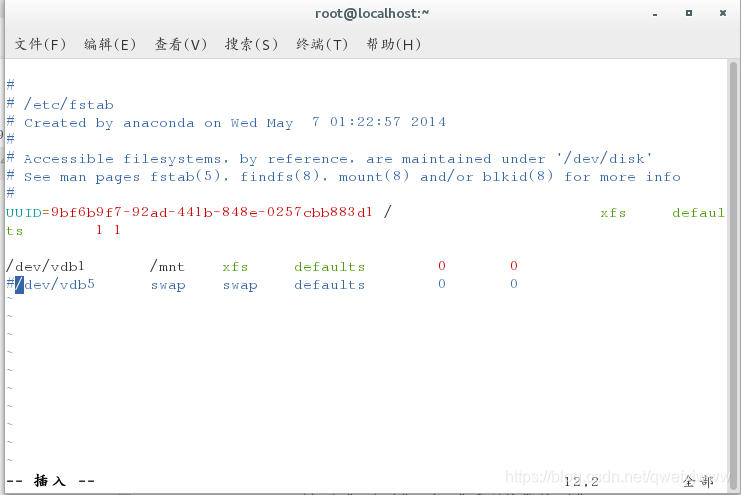Screen dimensions: 741x495
Task: Click the '/etc/fstab' comment text
Action: [69, 104]
